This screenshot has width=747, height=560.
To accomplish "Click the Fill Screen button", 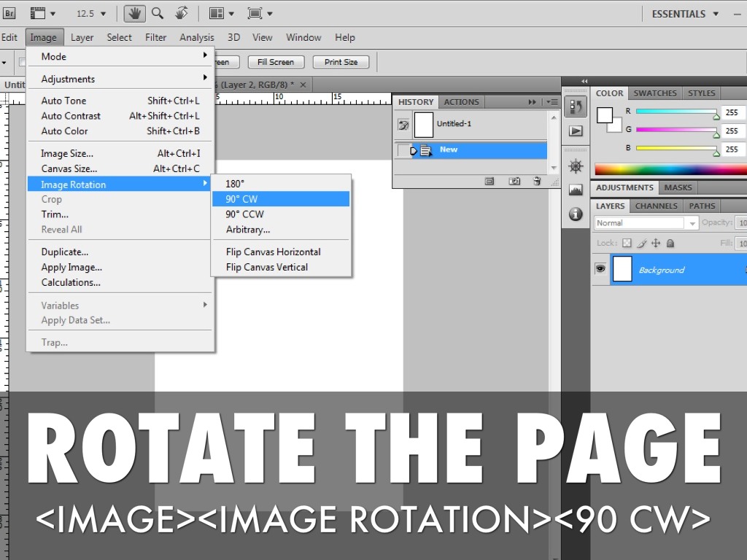I will (276, 62).
